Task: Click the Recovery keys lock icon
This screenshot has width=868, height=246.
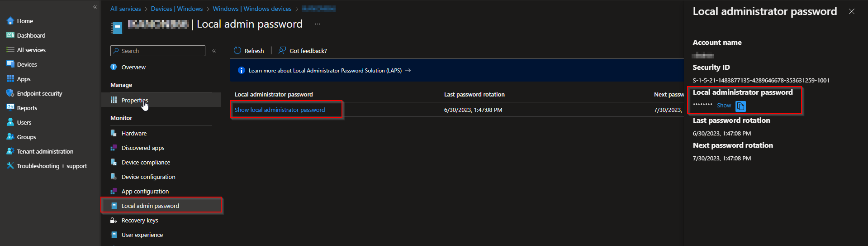Action: [114, 220]
